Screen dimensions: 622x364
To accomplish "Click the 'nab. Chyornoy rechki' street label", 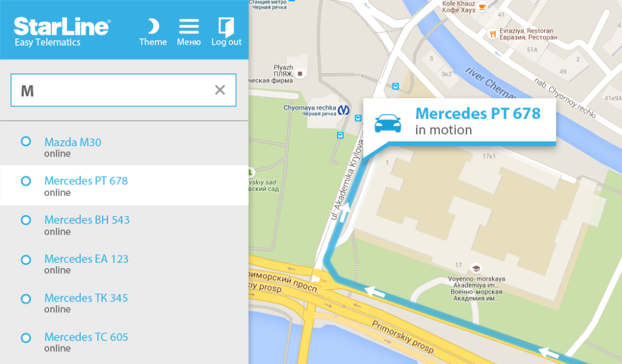I will point(565,98).
